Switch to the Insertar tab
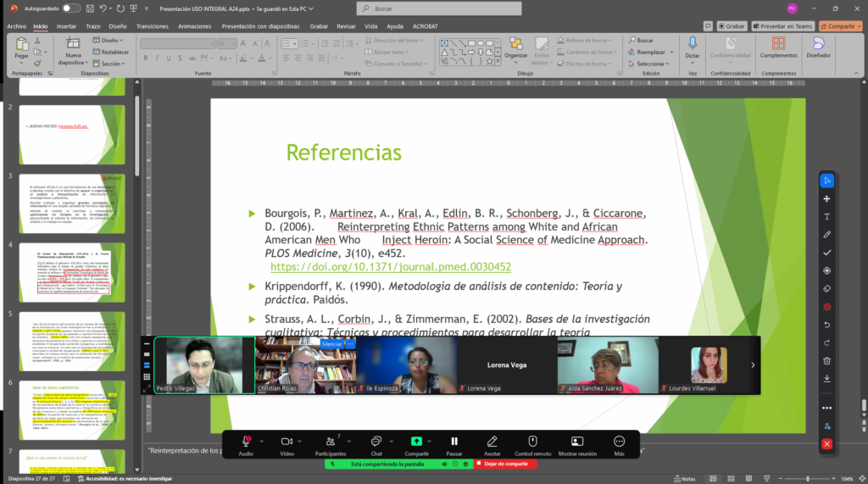Viewport: 868px width, 484px height. coord(66,26)
